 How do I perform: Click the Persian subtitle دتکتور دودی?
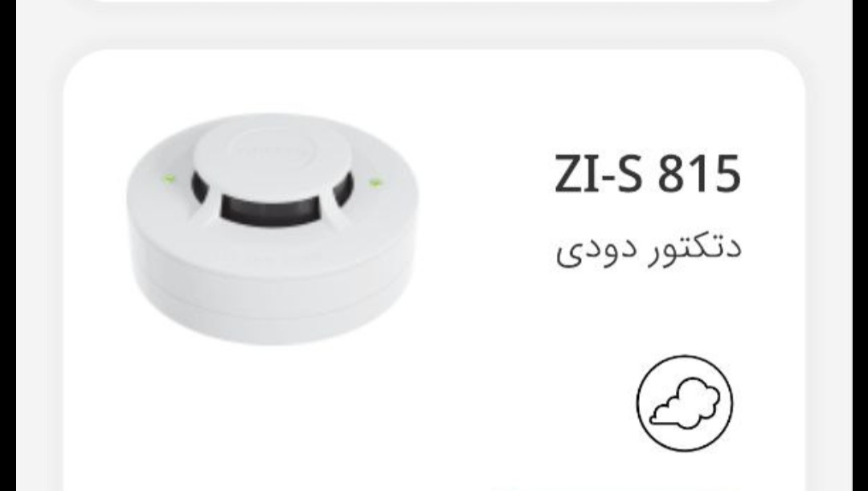coord(649,252)
